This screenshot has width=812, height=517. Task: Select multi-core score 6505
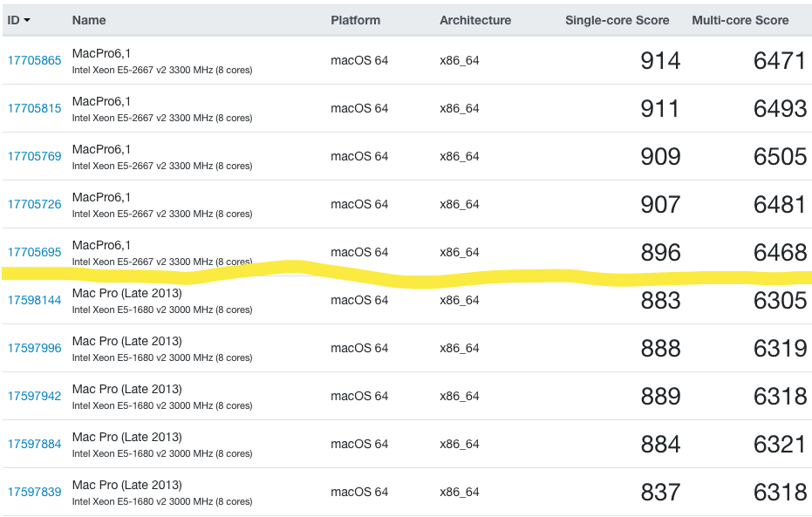tap(780, 157)
